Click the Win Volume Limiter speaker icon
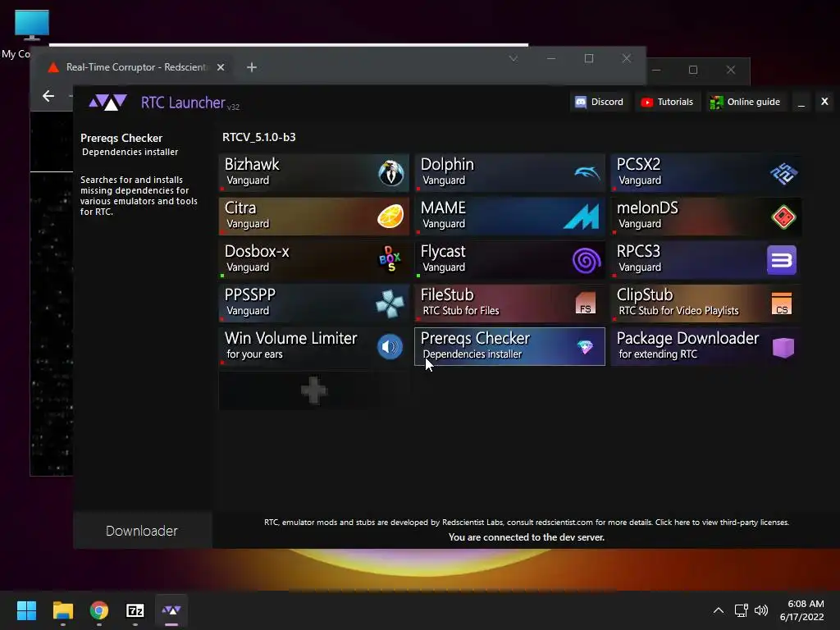Viewport: 840px width, 630px height. pos(390,347)
